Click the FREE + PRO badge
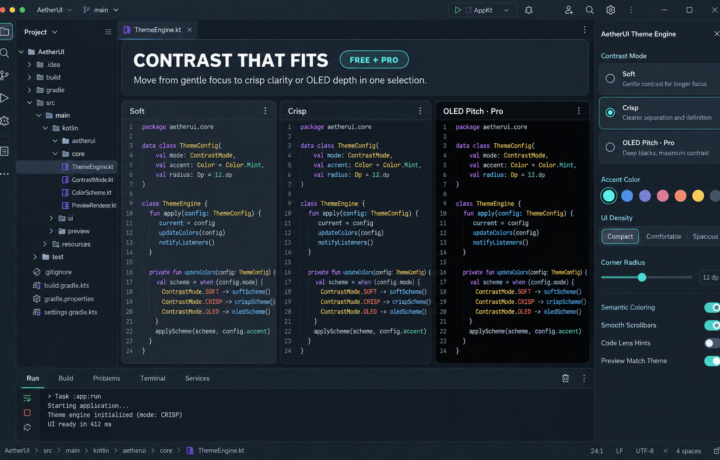 (x=374, y=60)
